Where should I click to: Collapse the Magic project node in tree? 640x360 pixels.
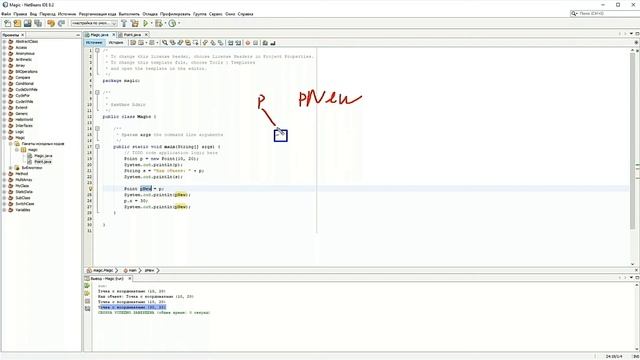4,138
